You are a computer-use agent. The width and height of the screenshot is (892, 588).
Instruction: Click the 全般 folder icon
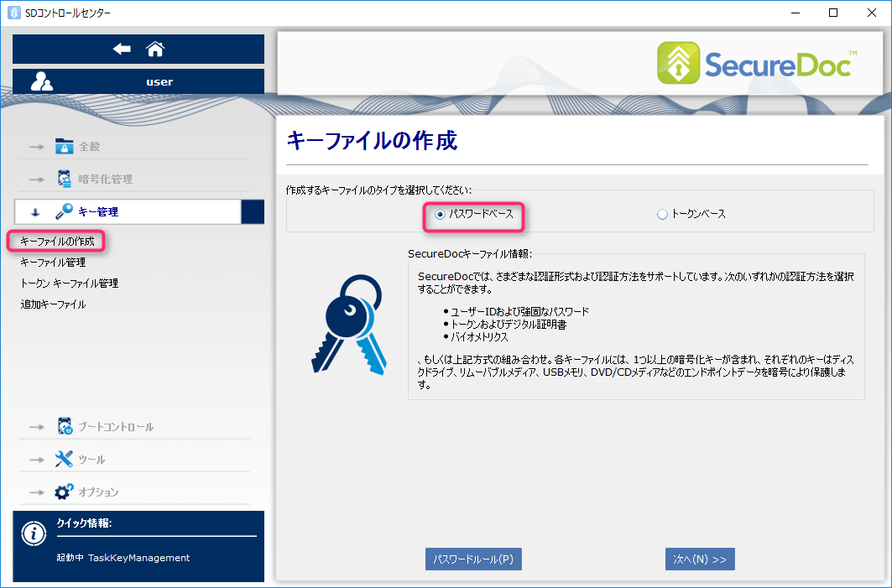click(x=65, y=146)
